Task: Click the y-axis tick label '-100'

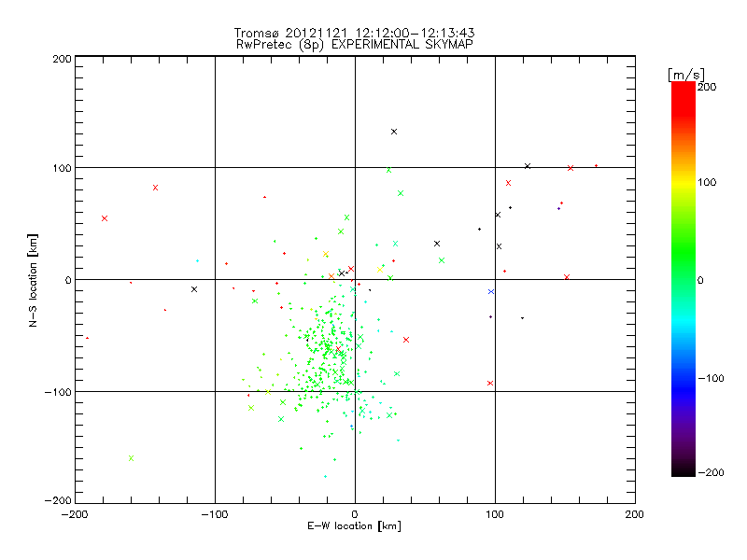Action: coord(58,392)
